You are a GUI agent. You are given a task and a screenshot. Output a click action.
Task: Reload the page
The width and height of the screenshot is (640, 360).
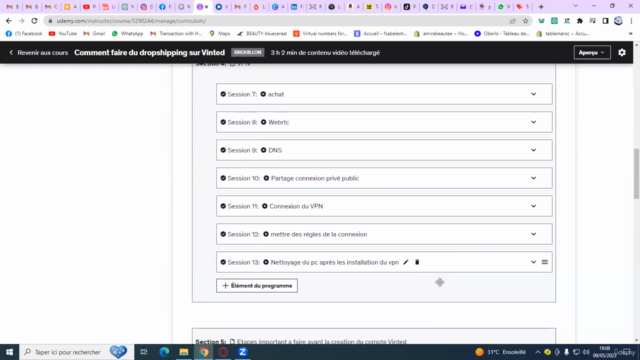point(34,21)
